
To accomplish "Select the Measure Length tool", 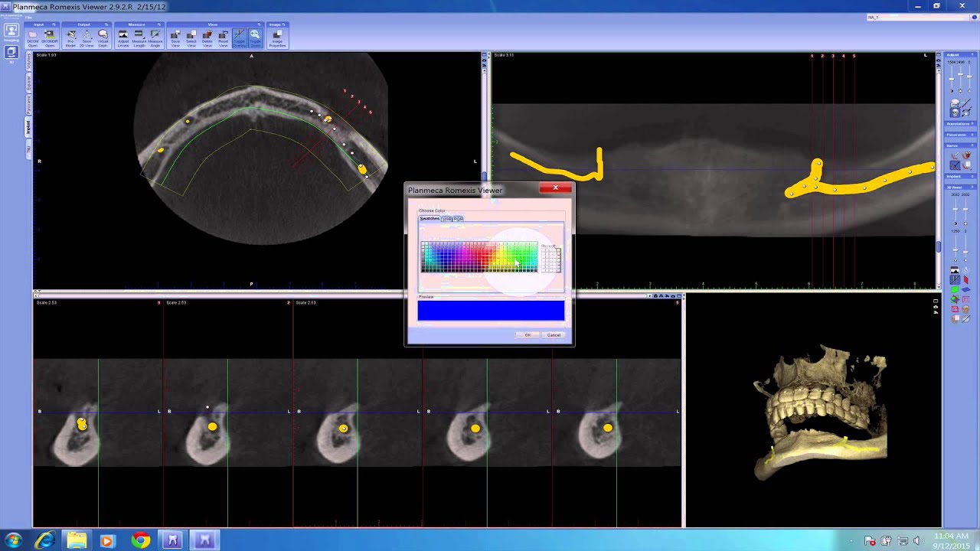I will [x=139, y=38].
